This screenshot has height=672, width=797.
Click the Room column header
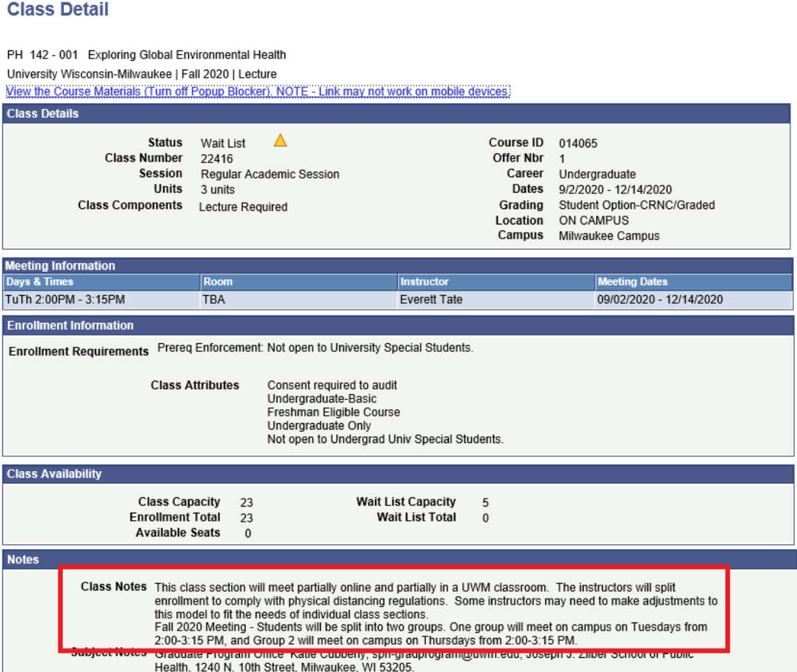coord(218,282)
